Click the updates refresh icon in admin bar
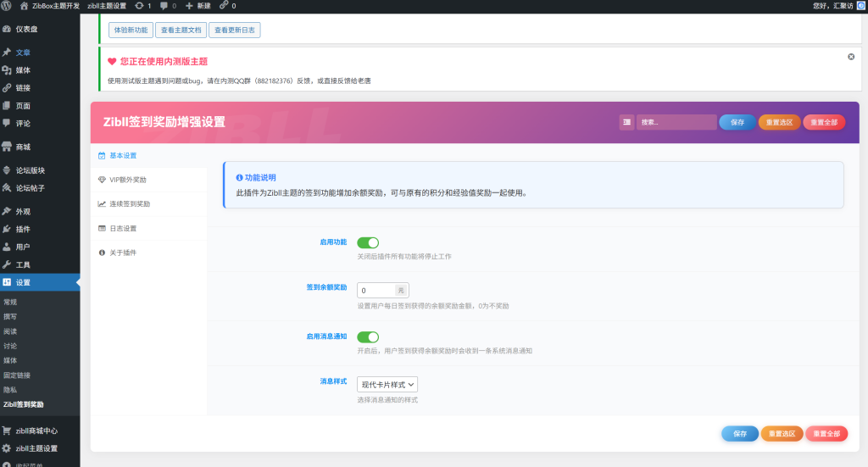 [x=139, y=6]
